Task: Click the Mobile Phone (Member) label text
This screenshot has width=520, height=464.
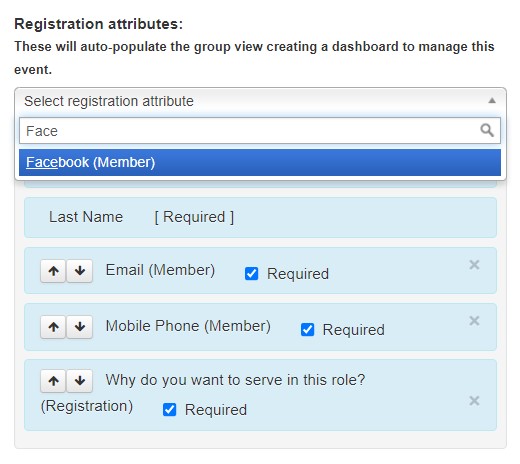Action: click(188, 326)
